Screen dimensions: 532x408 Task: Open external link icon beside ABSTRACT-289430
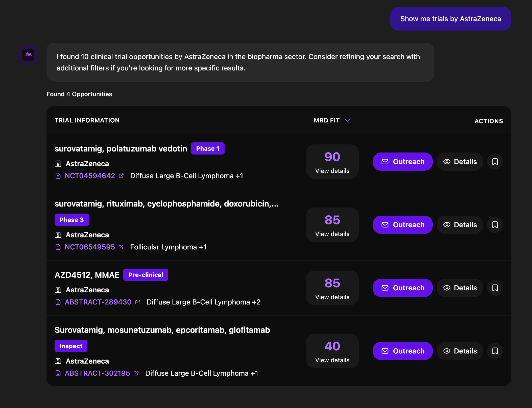click(x=138, y=302)
